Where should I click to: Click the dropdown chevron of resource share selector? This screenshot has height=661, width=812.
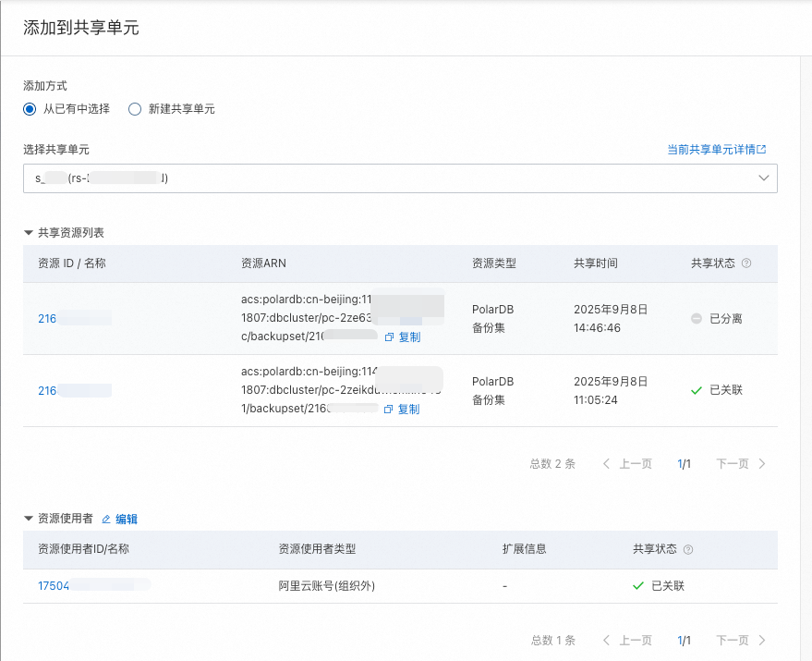763,178
